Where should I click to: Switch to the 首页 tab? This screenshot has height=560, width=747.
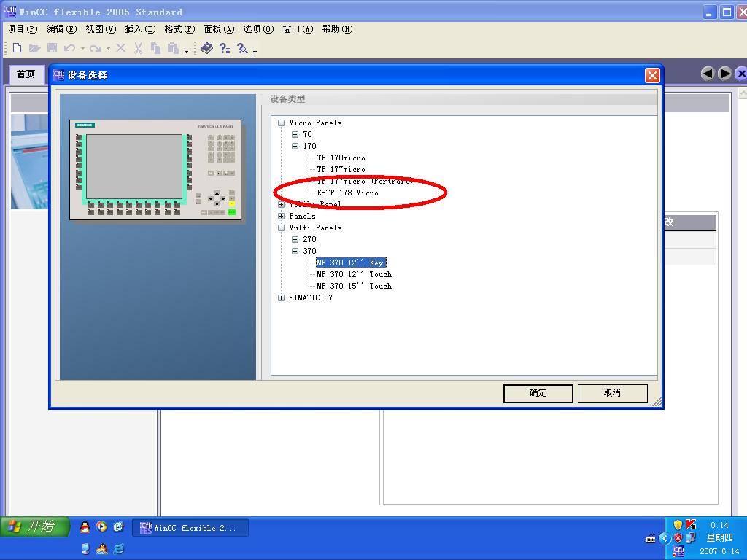pos(26,74)
